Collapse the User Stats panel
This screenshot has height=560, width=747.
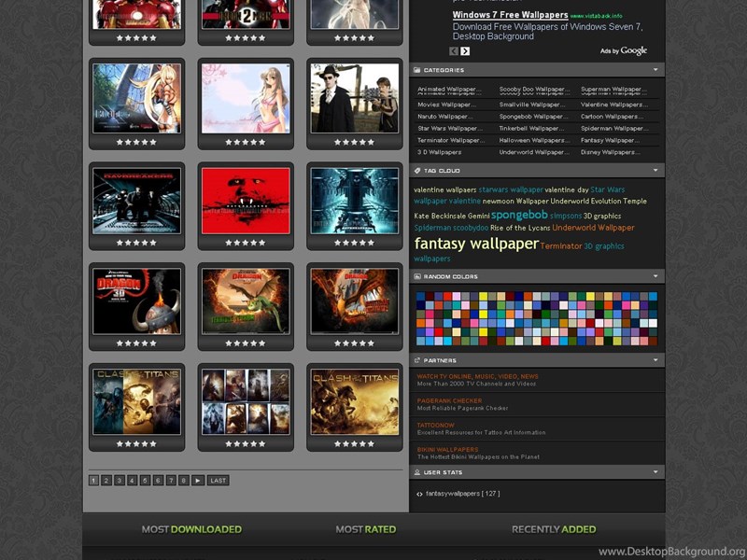point(655,472)
